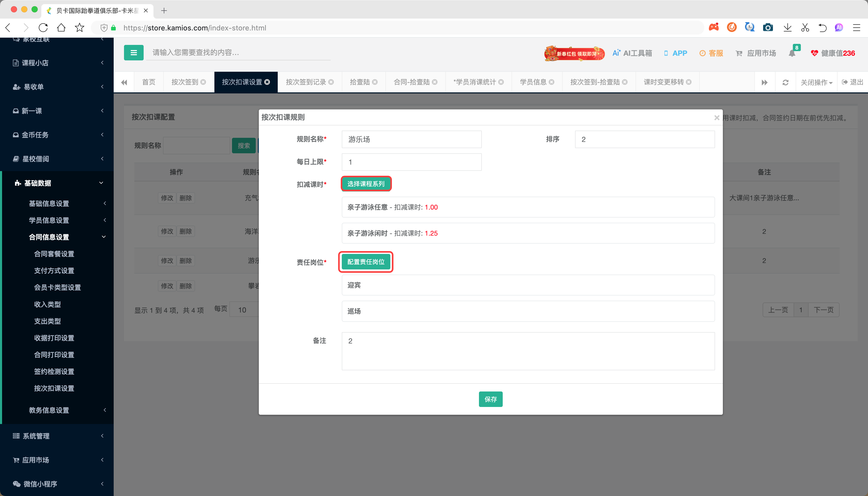Click the 选择课程系列 button
Screen dimensions: 868x496
click(x=366, y=184)
